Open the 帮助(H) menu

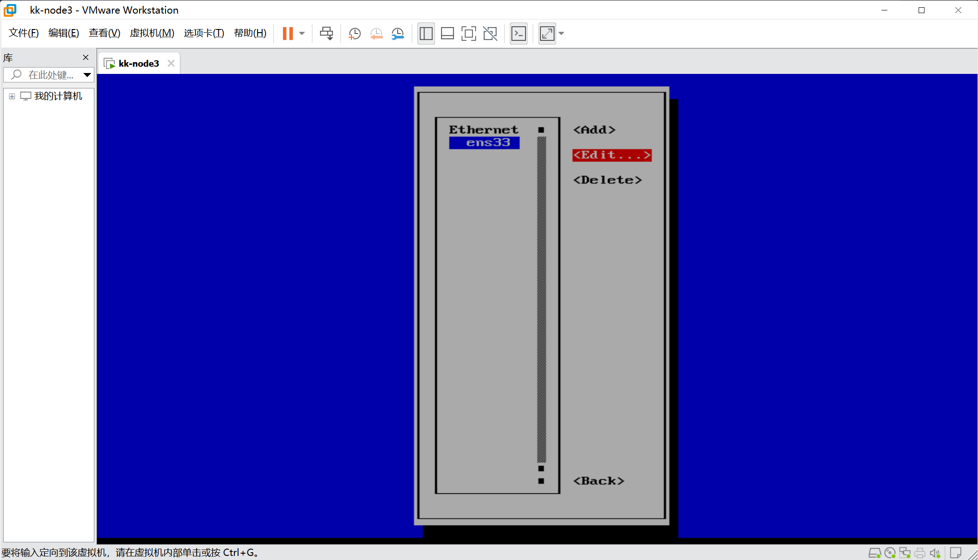pos(250,33)
